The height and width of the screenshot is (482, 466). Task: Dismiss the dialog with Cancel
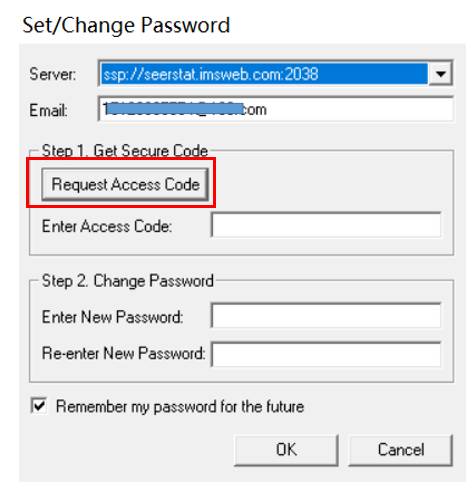point(401,450)
